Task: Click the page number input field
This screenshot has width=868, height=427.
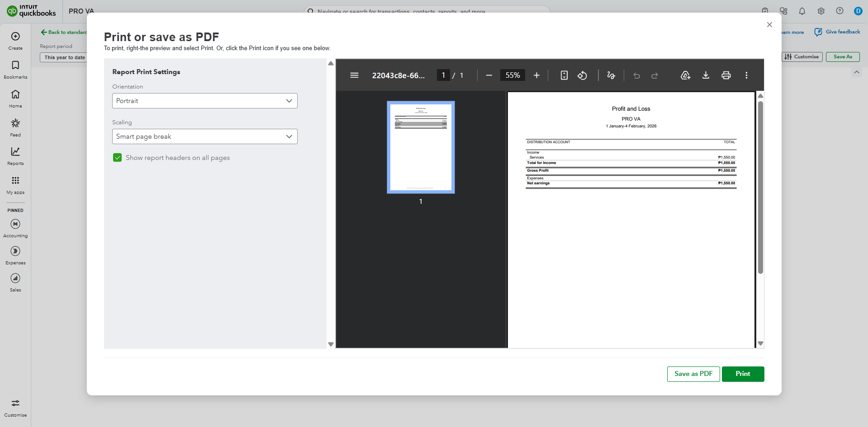Action: point(443,75)
